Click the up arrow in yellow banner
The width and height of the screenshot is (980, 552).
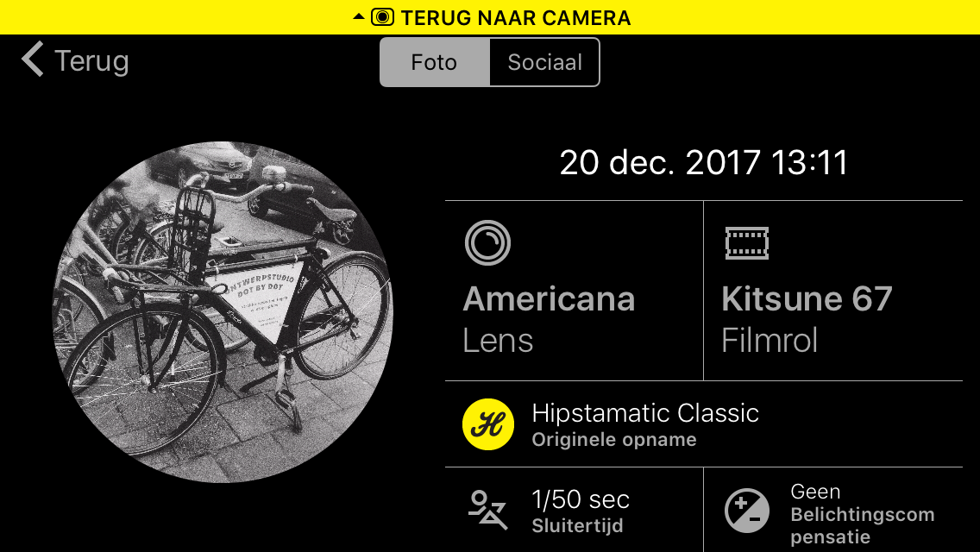point(359,16)
